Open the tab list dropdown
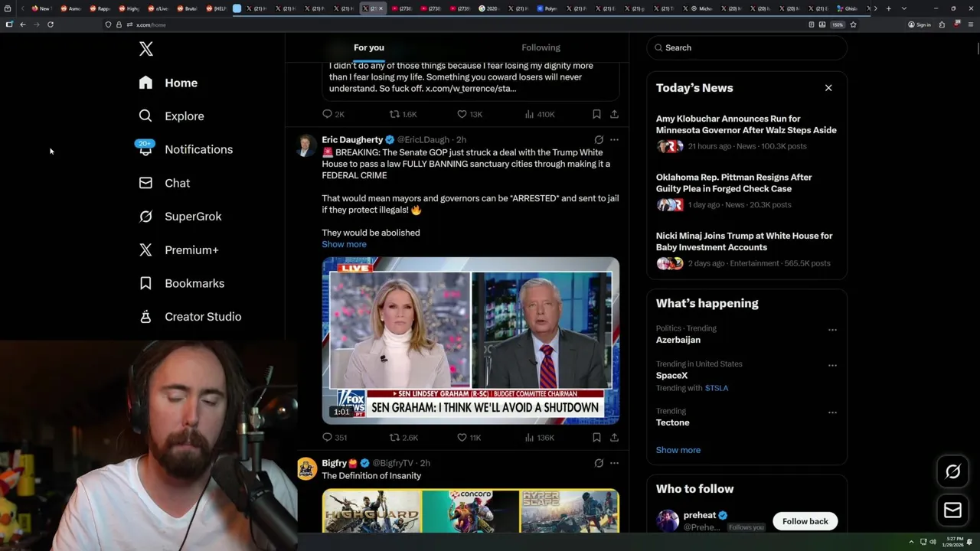The height and width of the screenshot is (551, 980). coord(904,8)
